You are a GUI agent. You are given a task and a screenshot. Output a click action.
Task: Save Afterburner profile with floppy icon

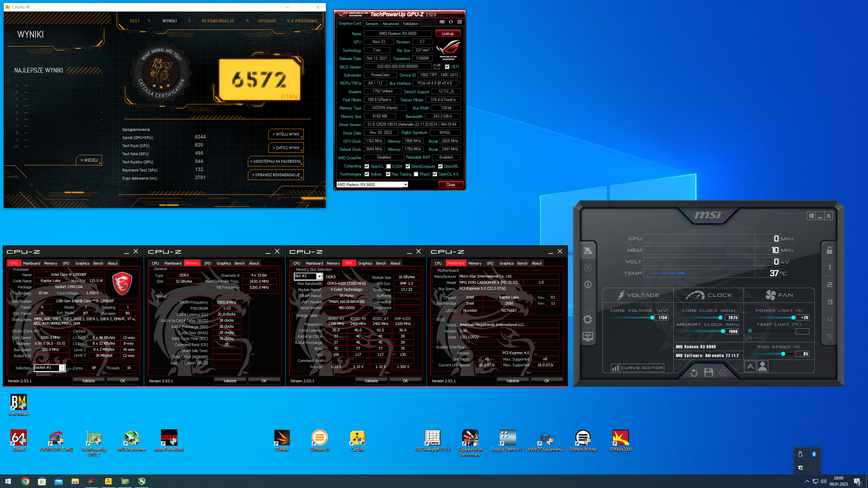point(709,373)
